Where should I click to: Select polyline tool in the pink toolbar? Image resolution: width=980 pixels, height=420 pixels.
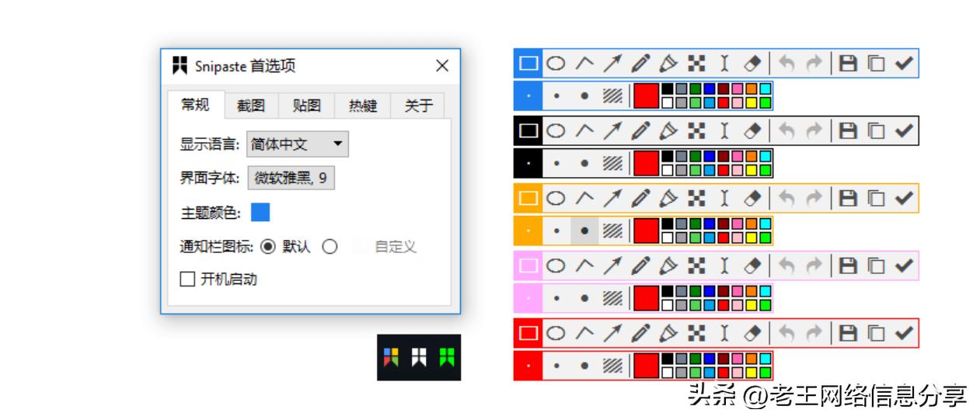coord(584,266)
